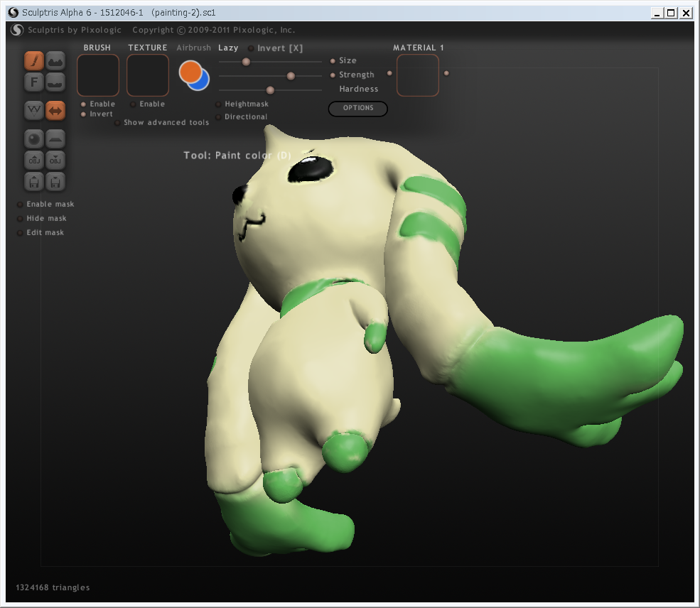Toggle the Size pressure dot
700x608 pixels.
point(333,61)
